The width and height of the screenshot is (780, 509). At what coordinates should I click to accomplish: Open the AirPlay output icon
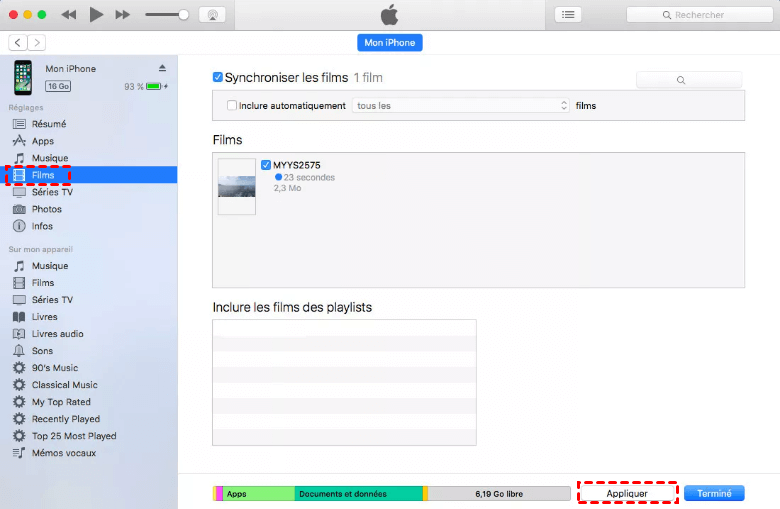[x=211, y=15]
